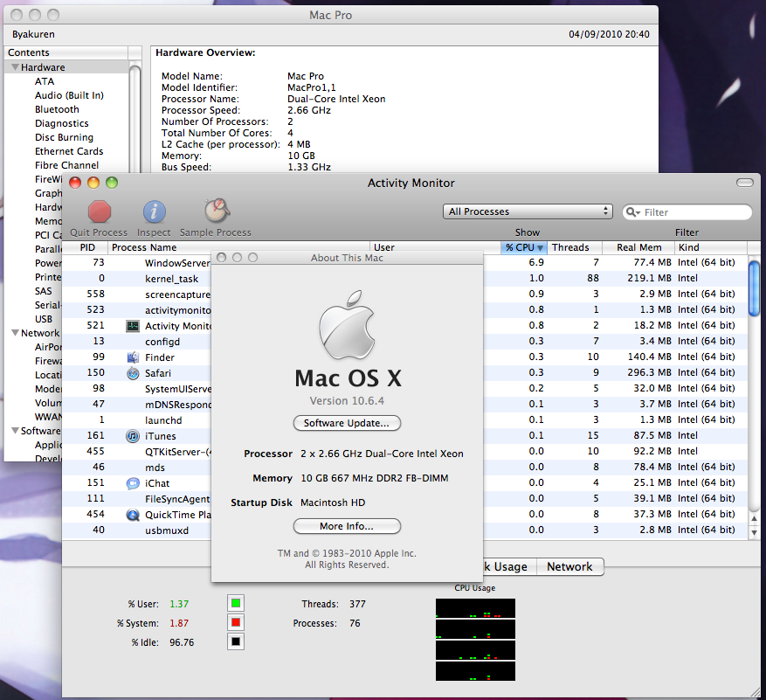Click the Inspect info icon

[x=154, y=212]
